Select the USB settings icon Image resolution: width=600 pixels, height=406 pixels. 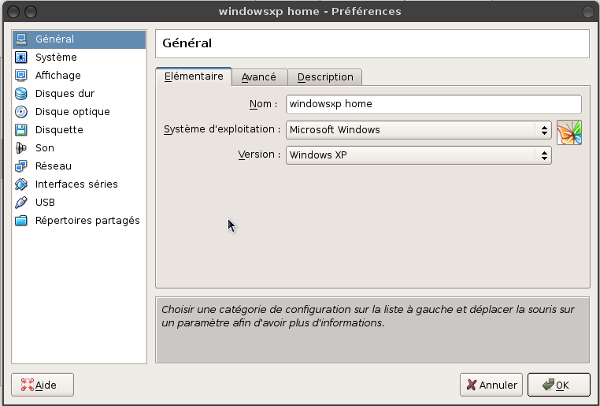[x=21, y=202]
